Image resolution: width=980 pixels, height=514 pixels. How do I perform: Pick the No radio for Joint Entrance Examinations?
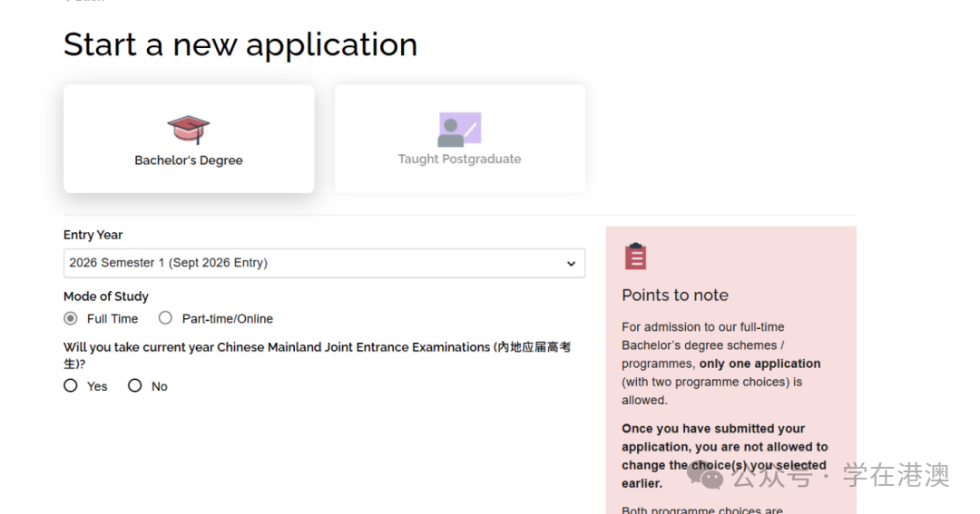tap(135, 385)
